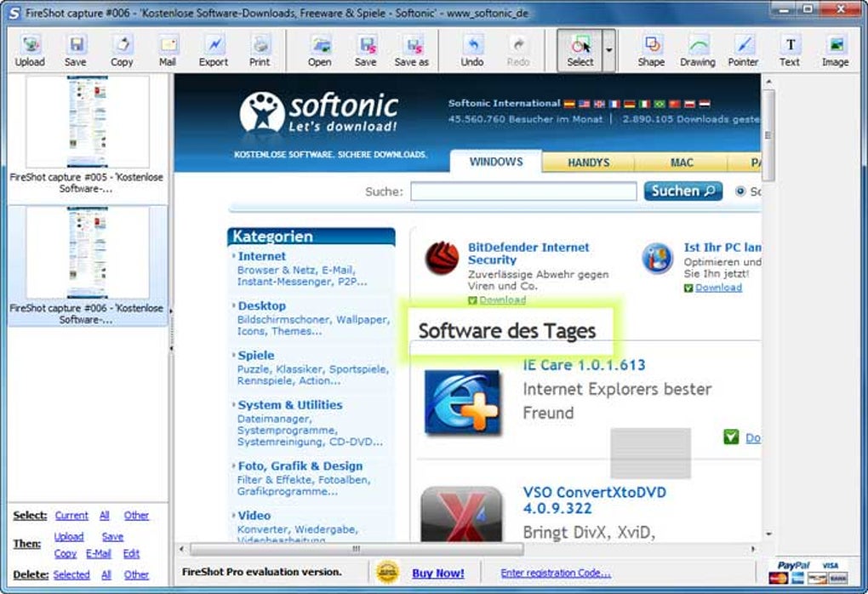This screenshot has height=594, width=868.
Task: Click Download link under BitDefender
Action: pos(502,300)
